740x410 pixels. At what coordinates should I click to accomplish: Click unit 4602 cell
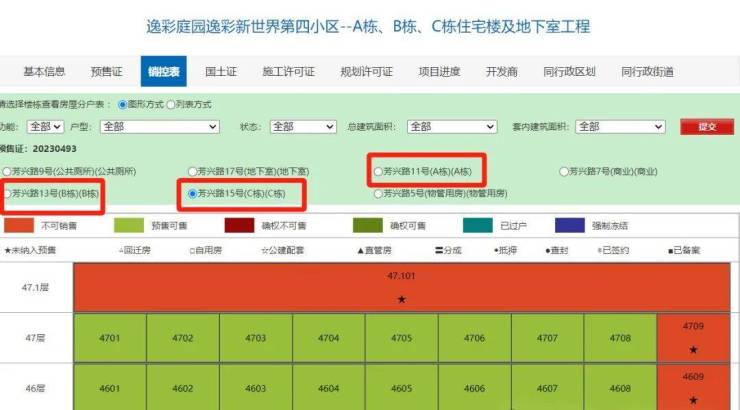(x=183, y=388)
